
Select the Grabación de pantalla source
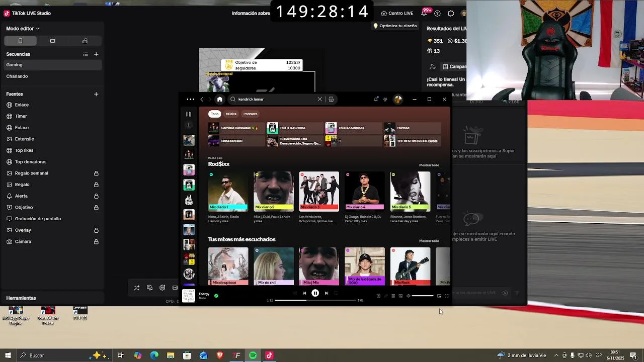pos(52,219)
